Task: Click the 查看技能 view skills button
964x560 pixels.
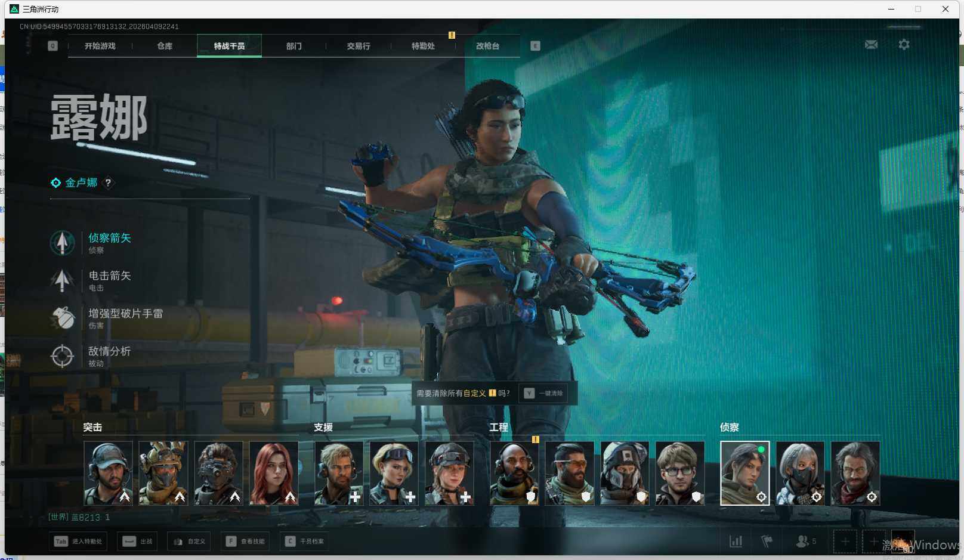Action: (245, 542)
